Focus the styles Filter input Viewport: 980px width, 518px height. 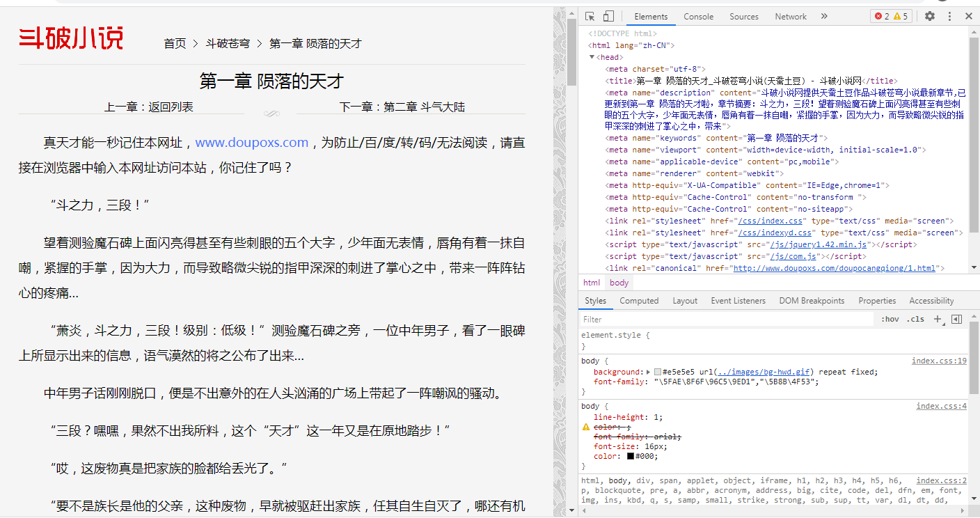[726, 320]
